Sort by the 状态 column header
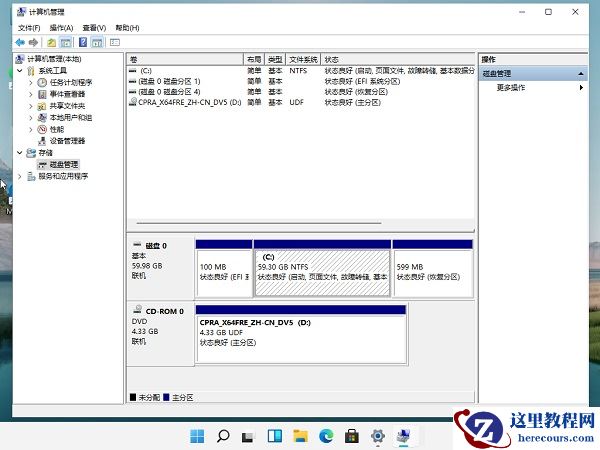The width and height of the screenshot is (600, 450). [398, 59]
